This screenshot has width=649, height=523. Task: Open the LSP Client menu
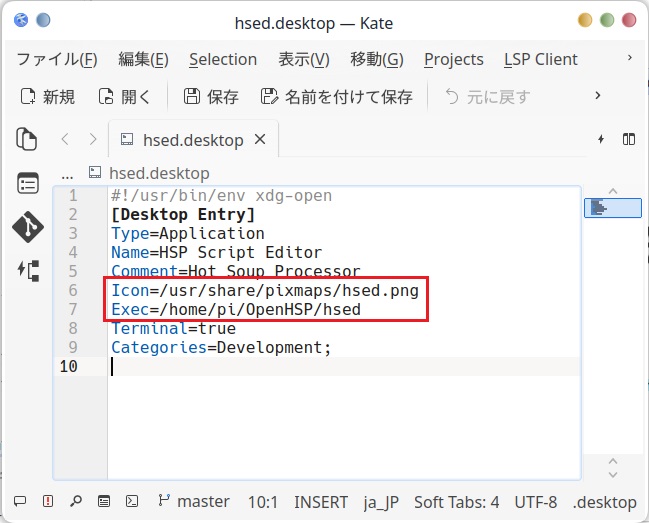point(541,60)
